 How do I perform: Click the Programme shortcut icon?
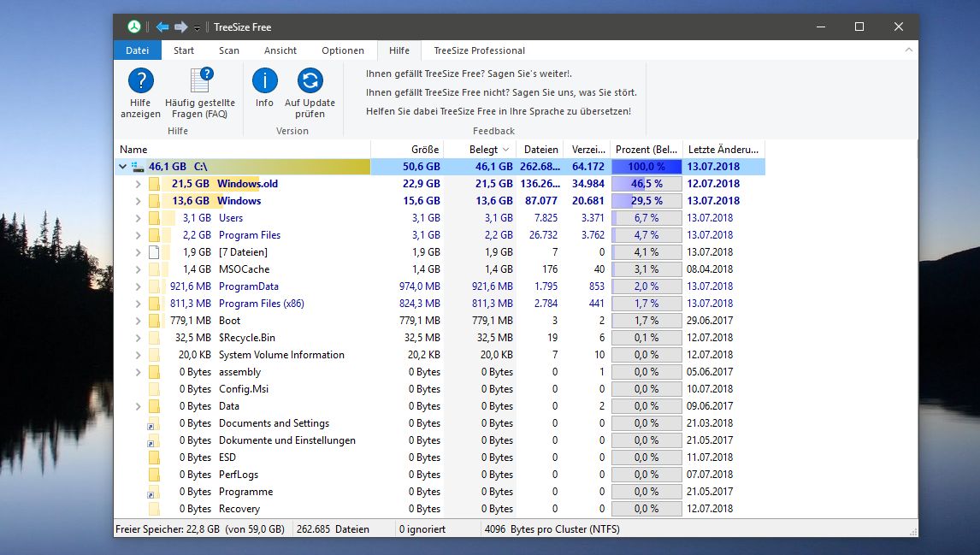[153, 492]
